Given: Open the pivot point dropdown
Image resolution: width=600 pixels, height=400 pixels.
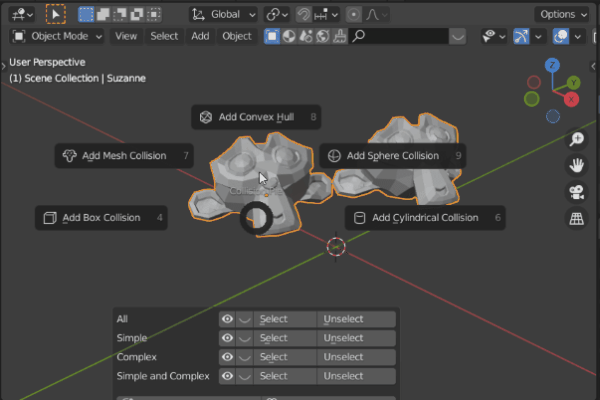Looking at the screenshot, I should (277, 15).
